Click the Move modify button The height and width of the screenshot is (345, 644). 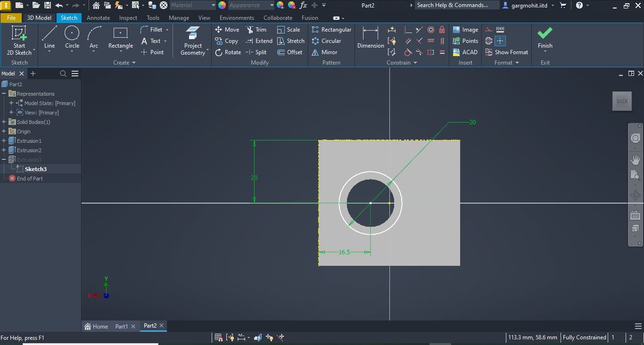[227, 30]
